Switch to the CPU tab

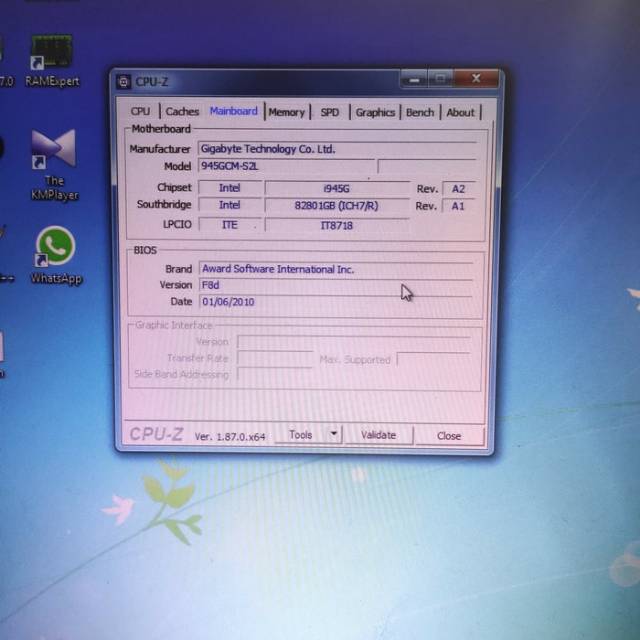(141, 112)
